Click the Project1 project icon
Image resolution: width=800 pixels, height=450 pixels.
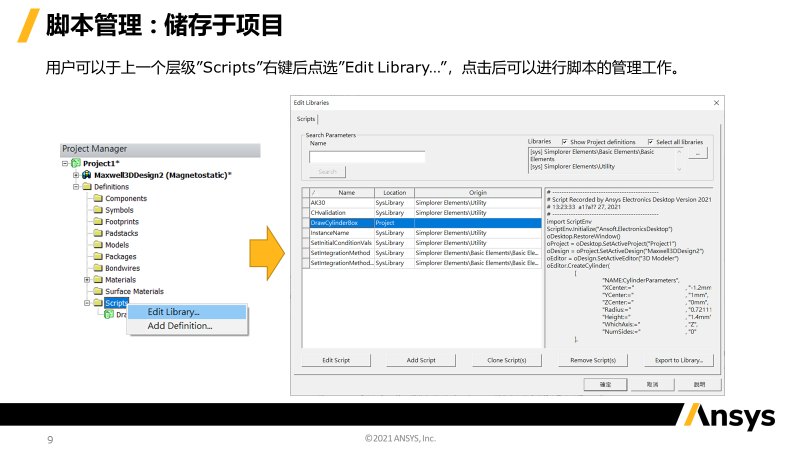point(76,163)
